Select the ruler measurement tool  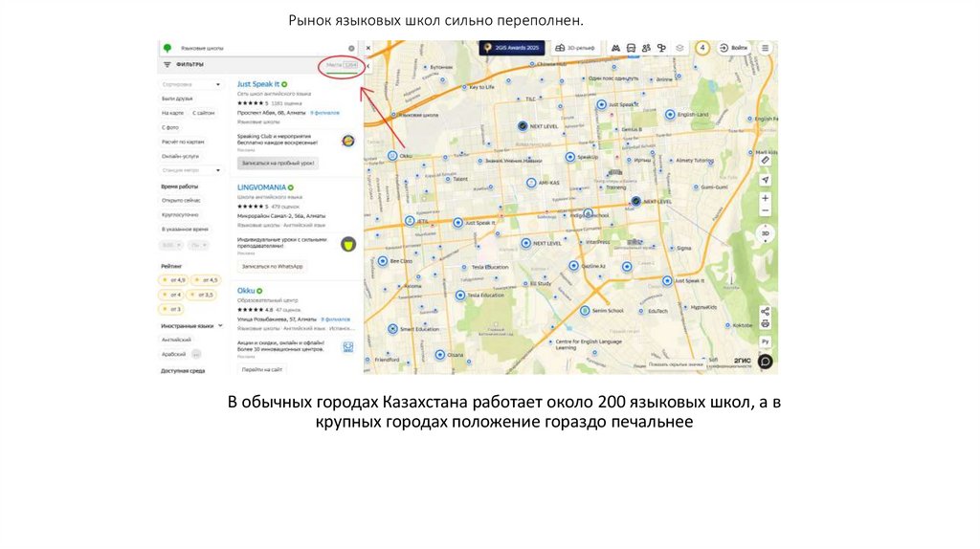pyautogui.click(x=765, y=161)
